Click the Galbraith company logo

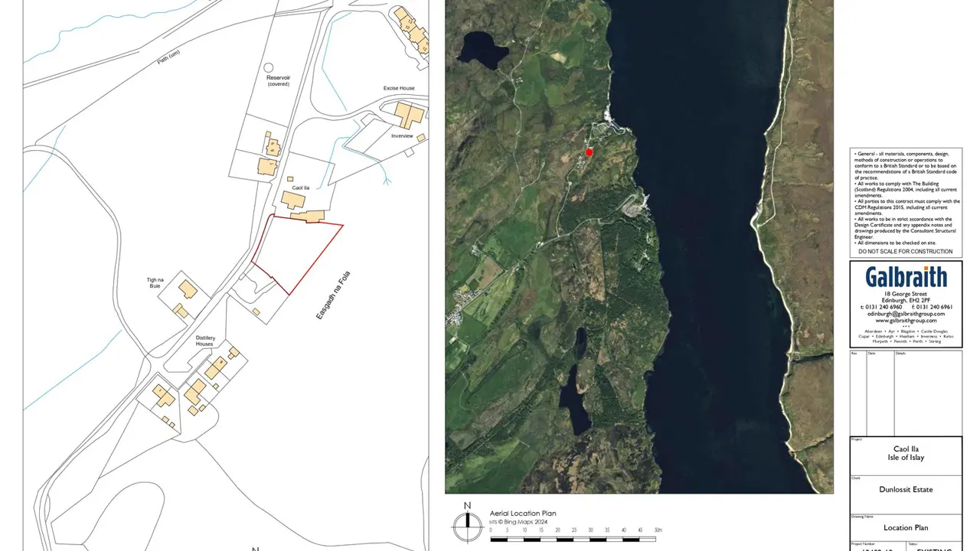click(906, 277)
